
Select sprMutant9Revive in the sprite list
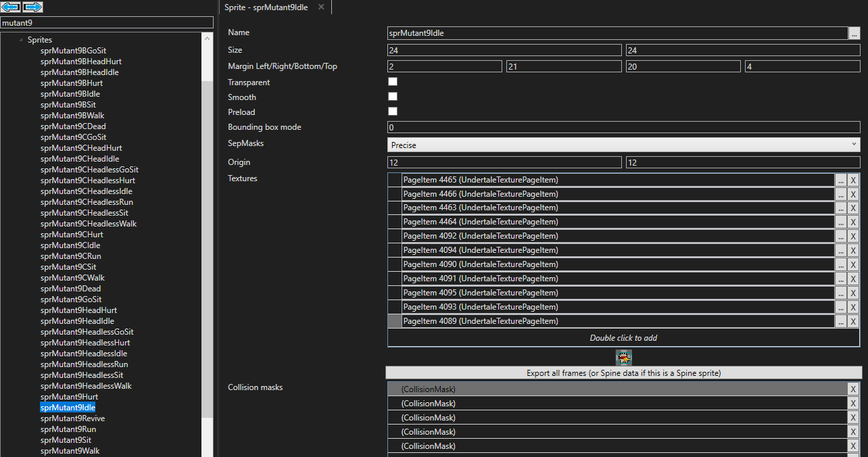tap(72, 418)
